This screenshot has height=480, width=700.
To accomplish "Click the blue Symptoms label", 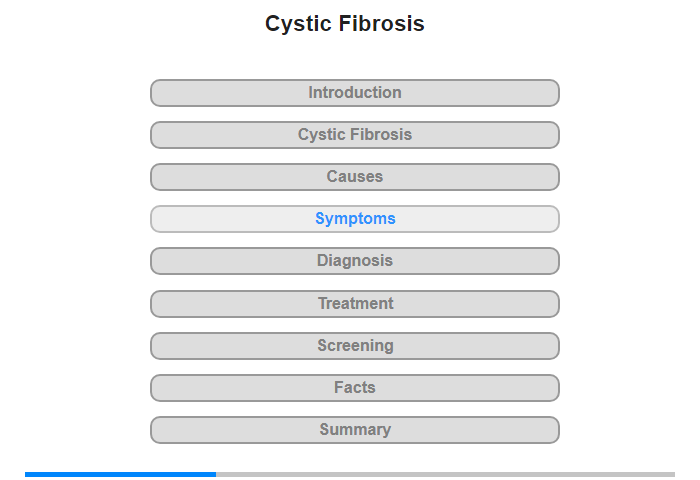I will point(355,219).
